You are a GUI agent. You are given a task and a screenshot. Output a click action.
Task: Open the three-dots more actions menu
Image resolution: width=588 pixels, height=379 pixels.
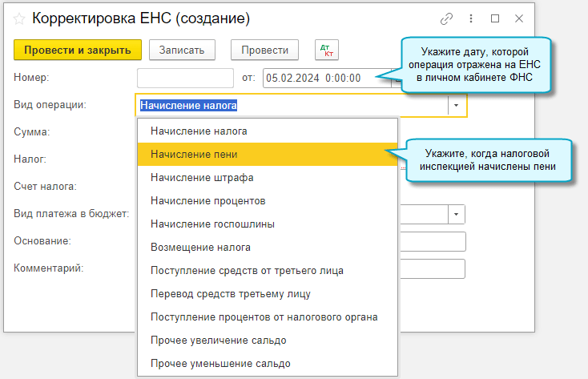point(470,18)
